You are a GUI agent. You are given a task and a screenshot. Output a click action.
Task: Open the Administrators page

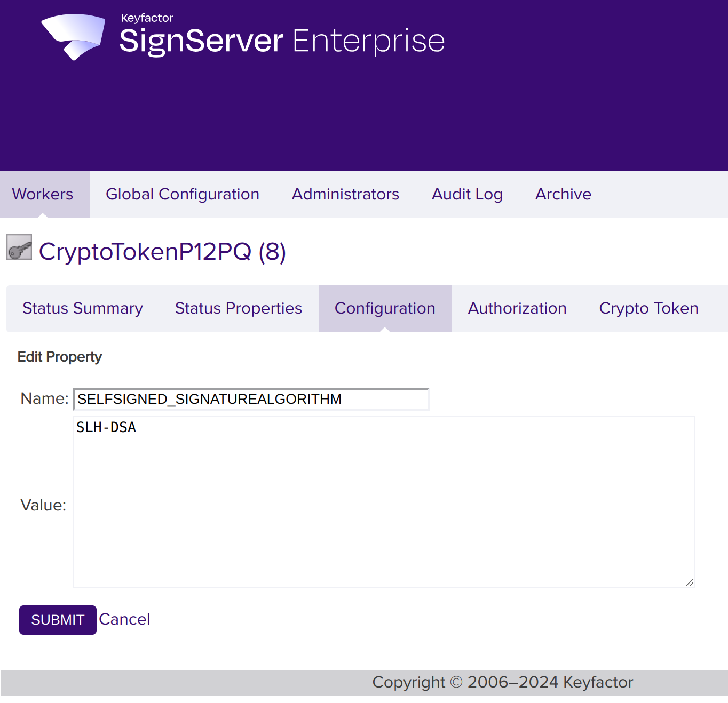pos(345,194)
